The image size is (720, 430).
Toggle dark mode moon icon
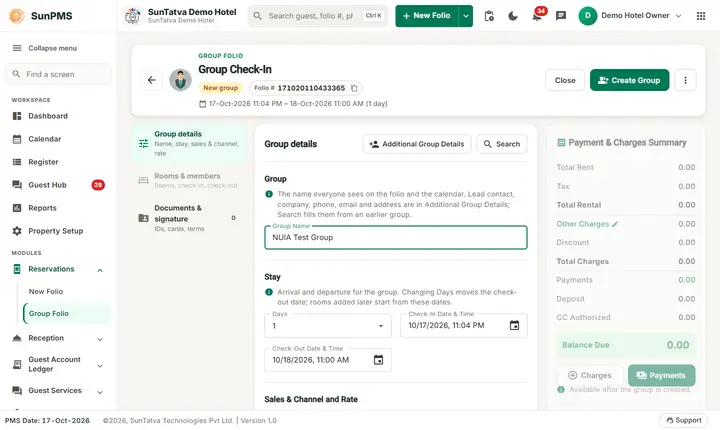513,16
